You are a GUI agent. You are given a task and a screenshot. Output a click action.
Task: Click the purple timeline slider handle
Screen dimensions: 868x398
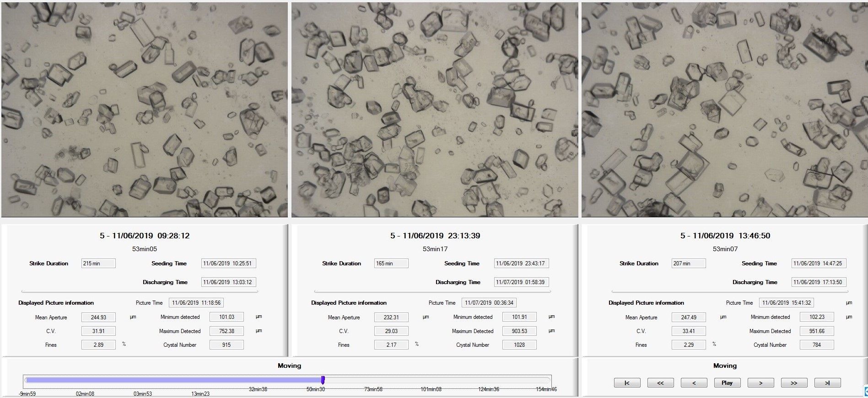point(323,380)
